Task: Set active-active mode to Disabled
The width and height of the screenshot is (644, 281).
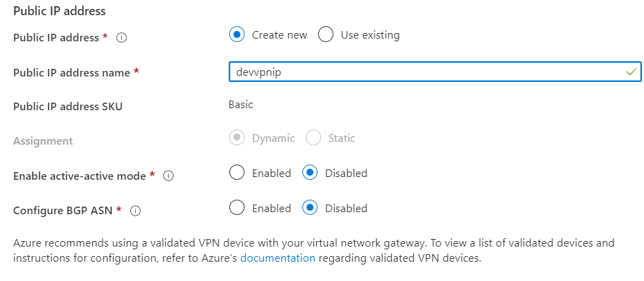Action: pos(310,173)
